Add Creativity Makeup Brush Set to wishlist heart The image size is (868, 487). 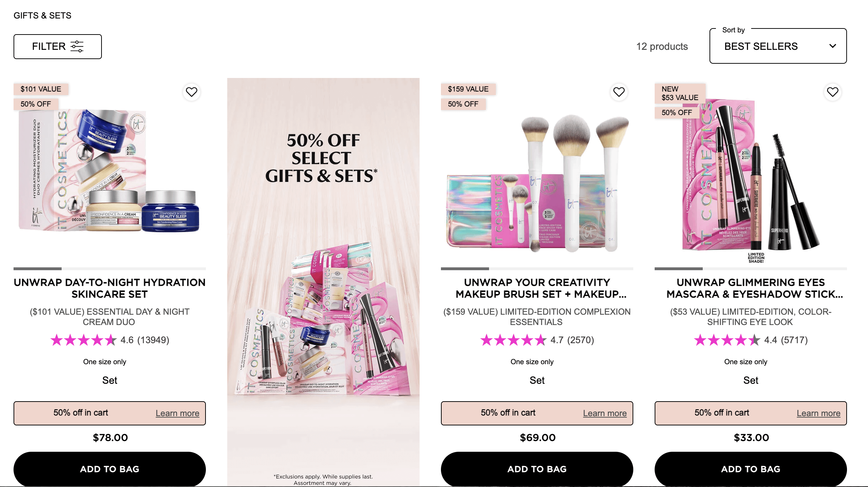(x=619, y=92)
